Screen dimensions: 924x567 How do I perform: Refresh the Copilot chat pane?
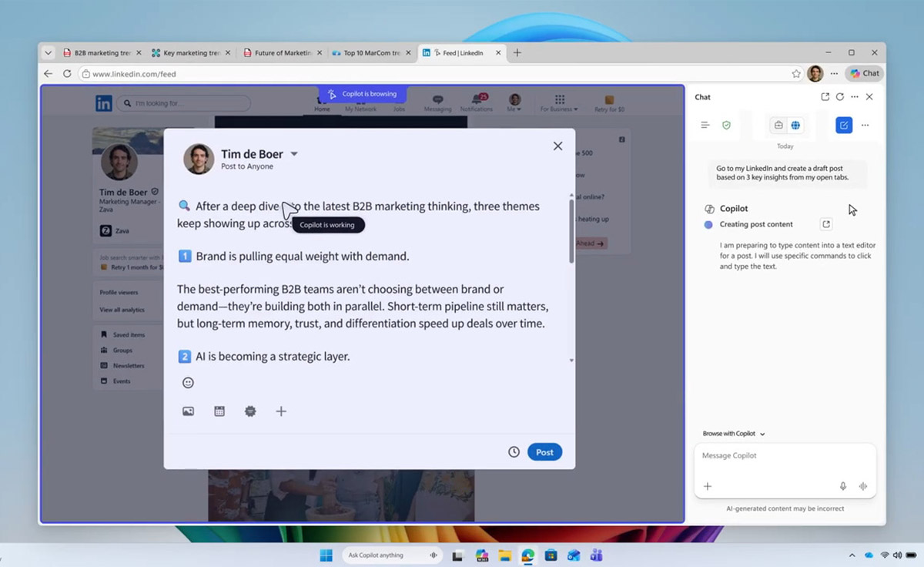[x=840, y=97]
